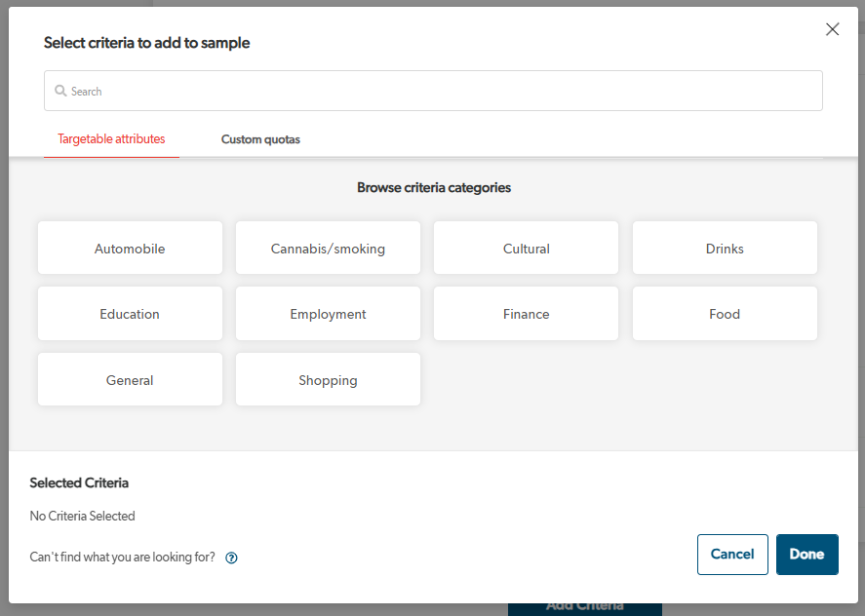Pick the Shopping category
This screenshot has height=616, width=865.
[328, 380]
